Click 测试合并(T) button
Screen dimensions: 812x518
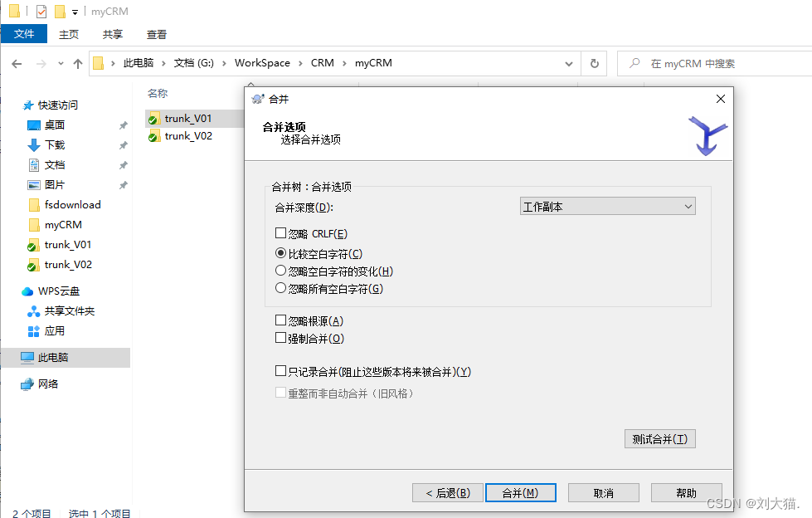659,438
